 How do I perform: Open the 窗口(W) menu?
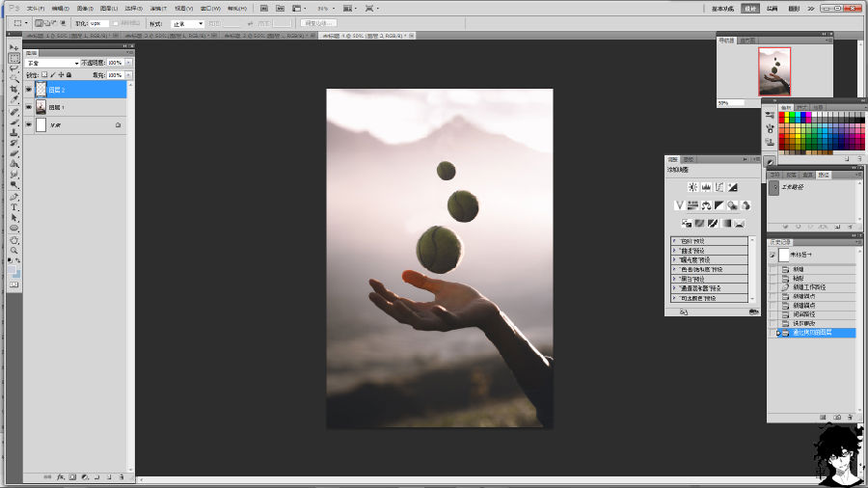pyautogui.click(x=211, y=8)
